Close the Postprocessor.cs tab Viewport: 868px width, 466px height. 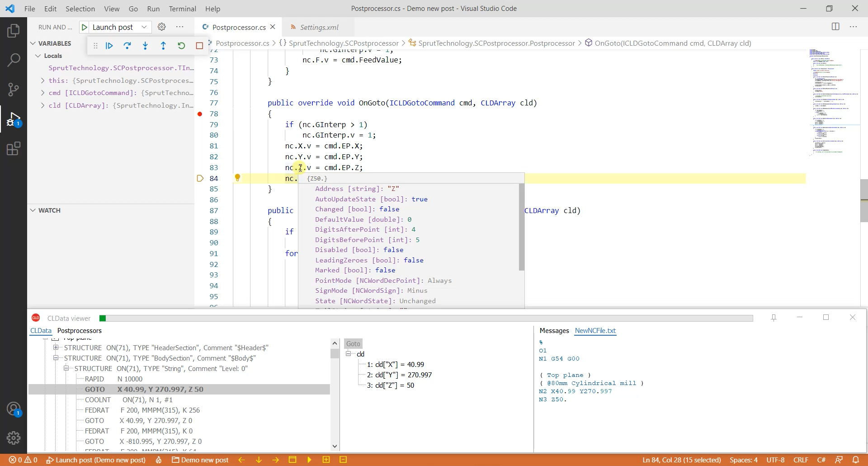click(x=273, y=27)
